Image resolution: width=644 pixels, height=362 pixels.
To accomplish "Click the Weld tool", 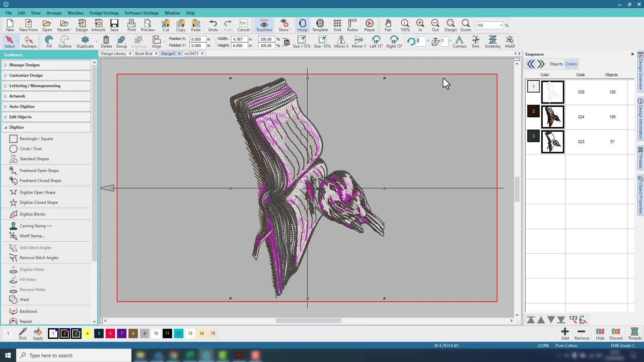I will (x=24, y=300).
